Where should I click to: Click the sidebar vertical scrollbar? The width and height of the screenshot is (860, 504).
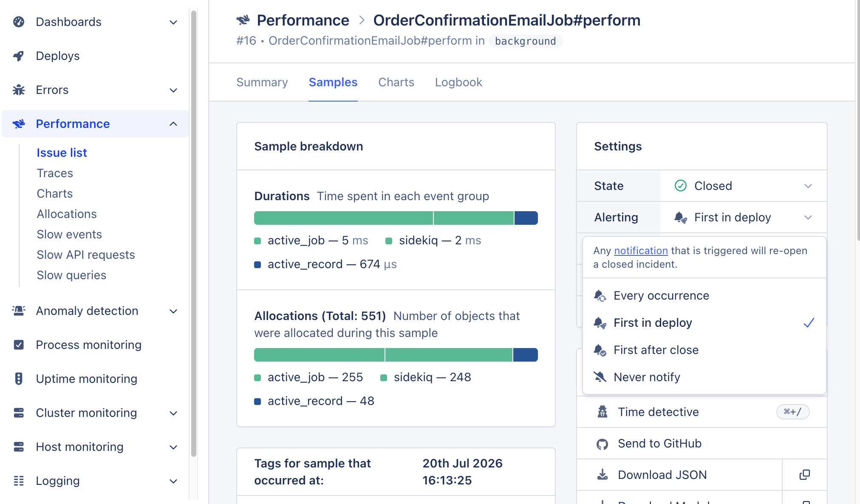pos(194,234)
